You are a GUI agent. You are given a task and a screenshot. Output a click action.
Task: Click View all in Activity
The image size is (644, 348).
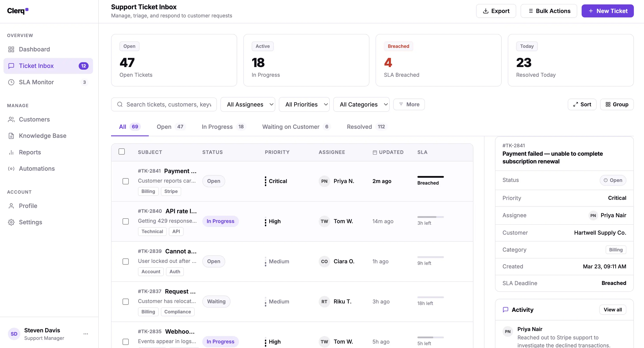click(x=613, y=310)
